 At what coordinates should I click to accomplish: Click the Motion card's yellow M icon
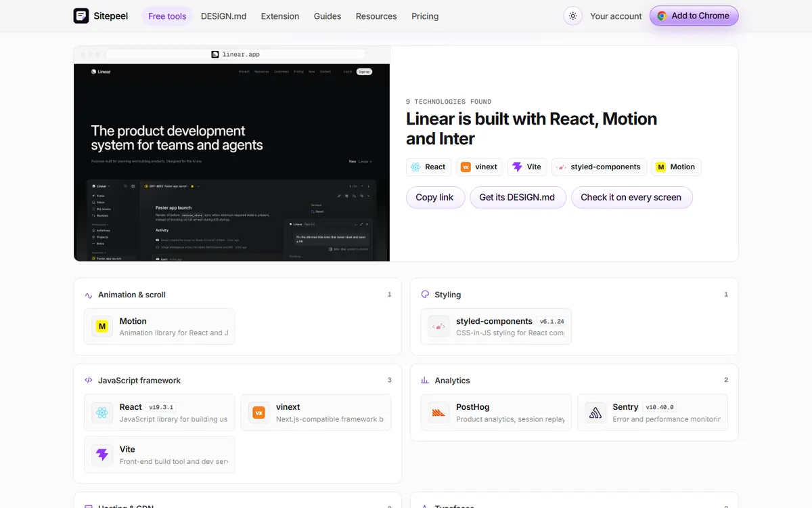[x=102, y=326]
